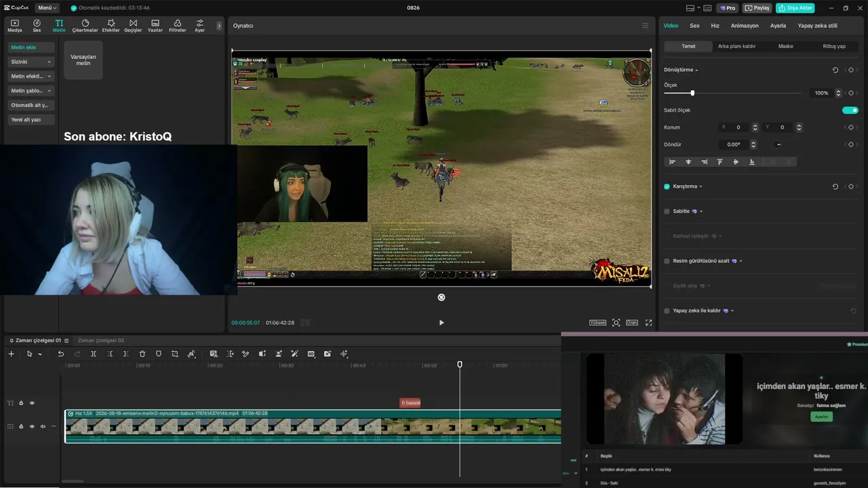
Task: Open the Filtreler filters panel
Action: click(178, 26)
